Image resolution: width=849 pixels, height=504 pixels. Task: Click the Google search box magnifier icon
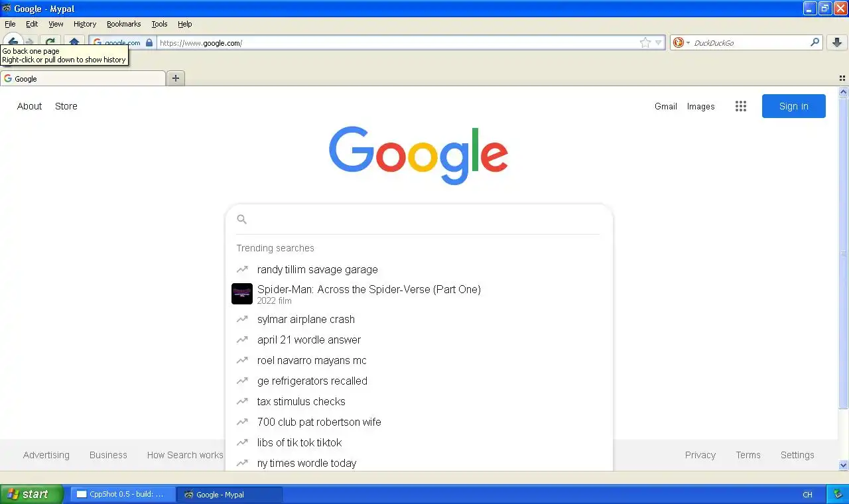click(x=242, y=220)
